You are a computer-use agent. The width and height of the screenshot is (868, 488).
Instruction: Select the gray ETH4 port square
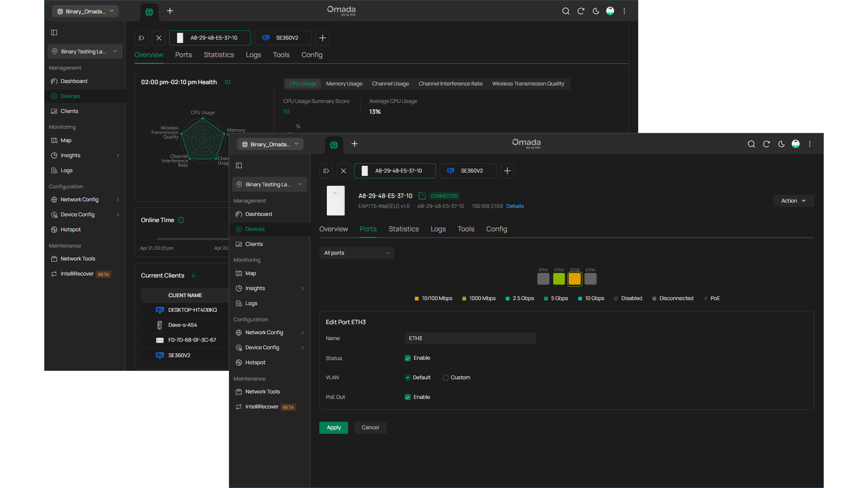pos(590,279)
